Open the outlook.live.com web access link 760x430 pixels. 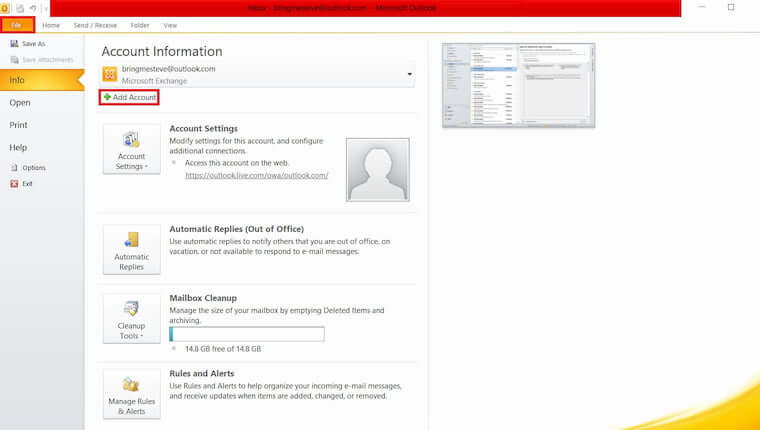click(x=256, y=175)
